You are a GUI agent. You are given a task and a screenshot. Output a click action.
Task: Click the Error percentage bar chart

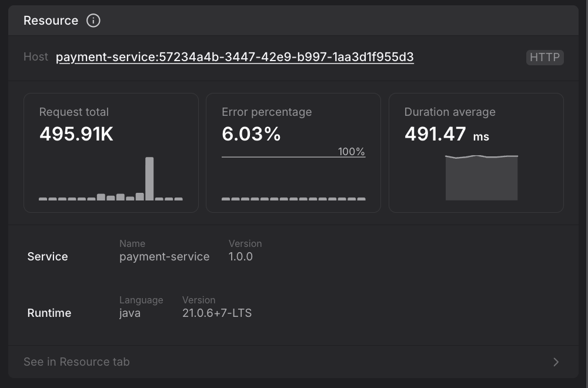pos(293,199)
